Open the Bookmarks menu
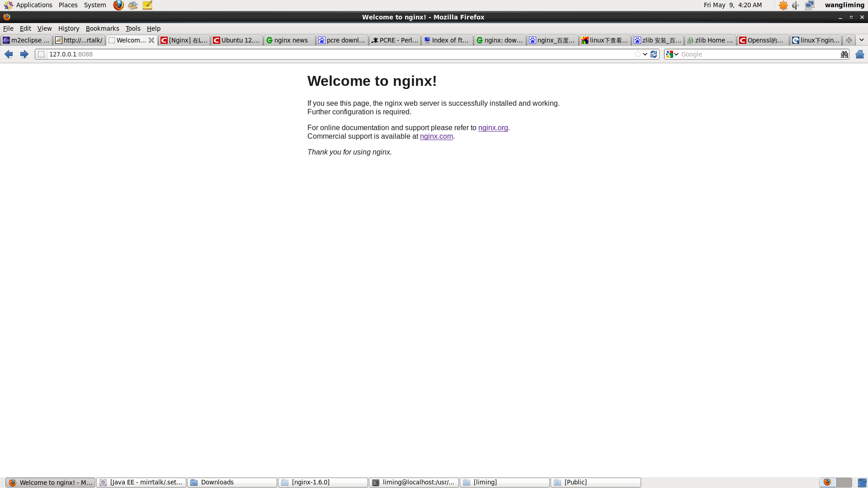 pos(103,28)
